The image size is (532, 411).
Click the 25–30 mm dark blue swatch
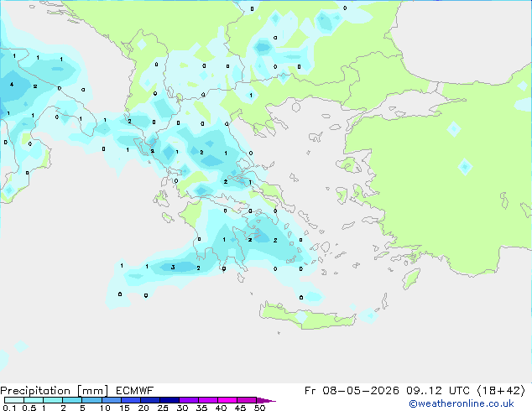tap(169, 400)
